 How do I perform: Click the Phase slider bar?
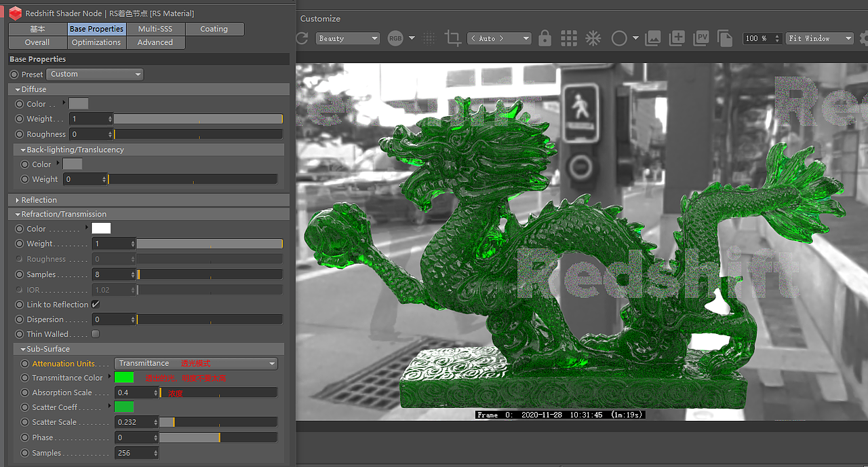[x=218, y=437]
